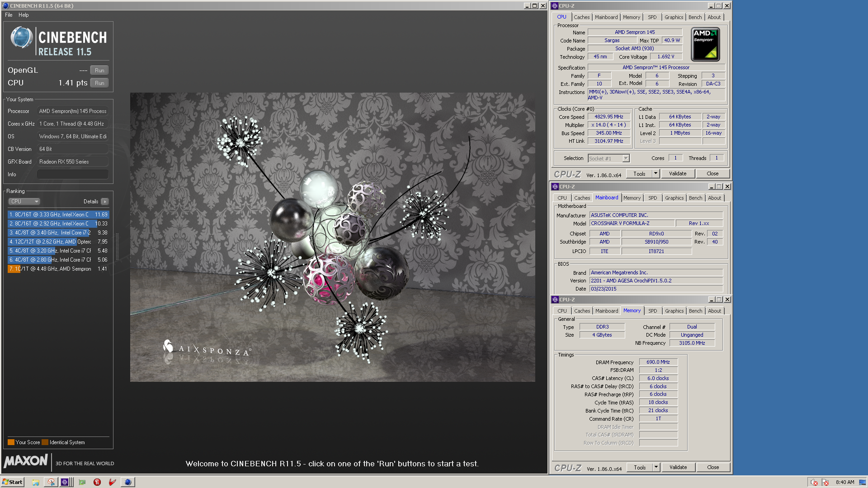
Task: Select ranking row 1 Intel Xeon 3.33 GHz
Action: pos(58,215)
